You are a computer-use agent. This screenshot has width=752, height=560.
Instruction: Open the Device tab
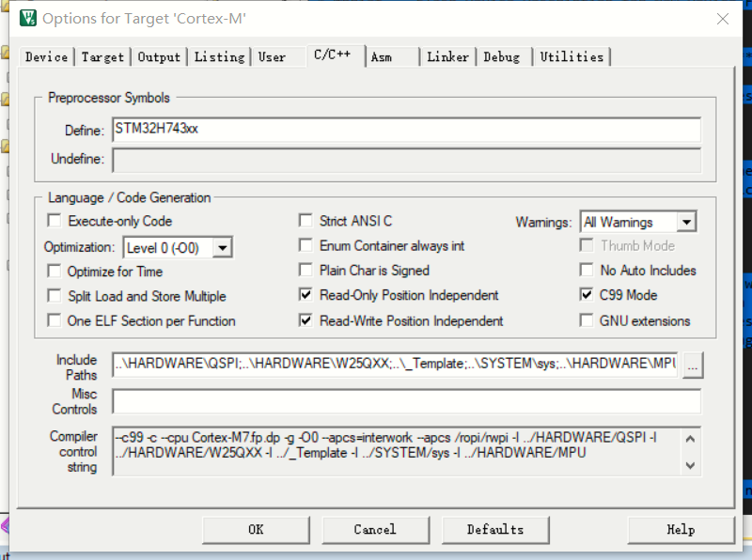(46, 57)
